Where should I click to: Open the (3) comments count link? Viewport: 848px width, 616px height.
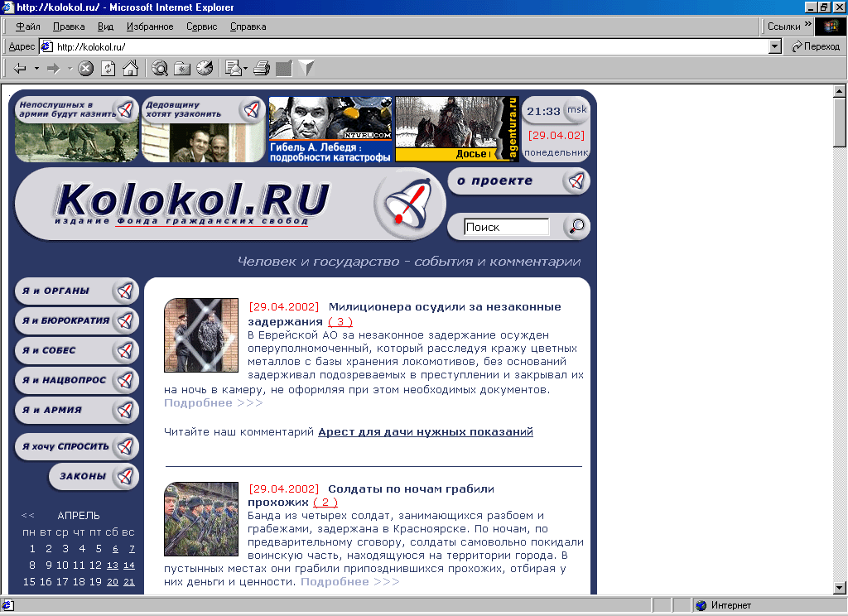tap(340, 322)
